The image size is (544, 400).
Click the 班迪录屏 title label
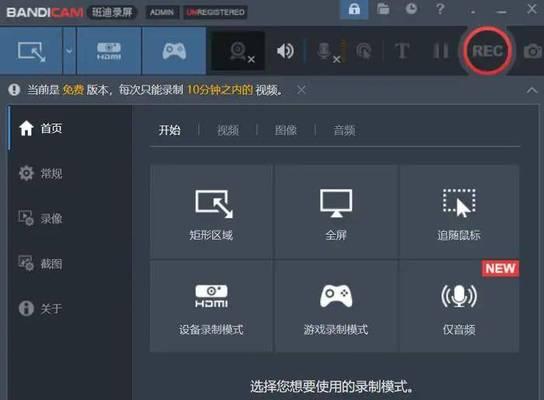[x=112, y=12]
